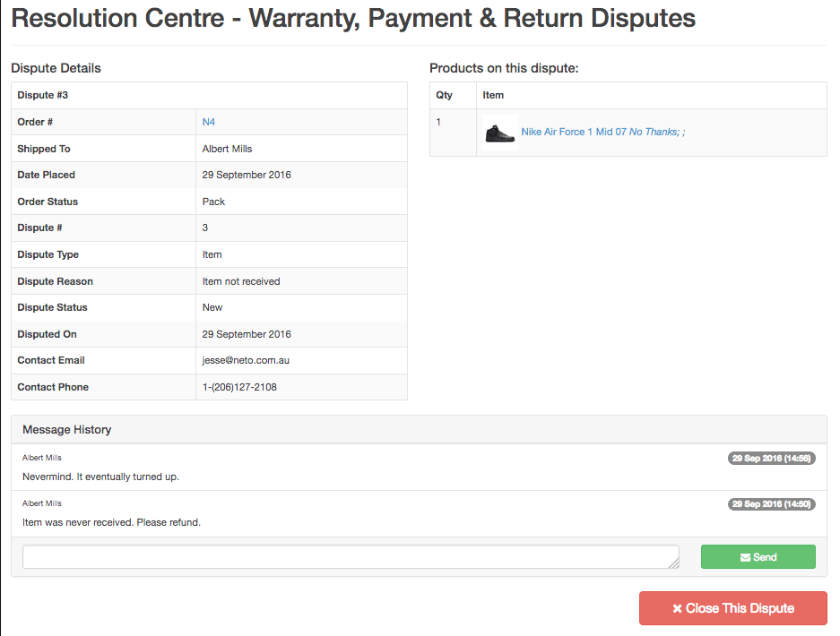Click the 'Dispute #' value 3

pyautogui.click(x=204, y=228)
